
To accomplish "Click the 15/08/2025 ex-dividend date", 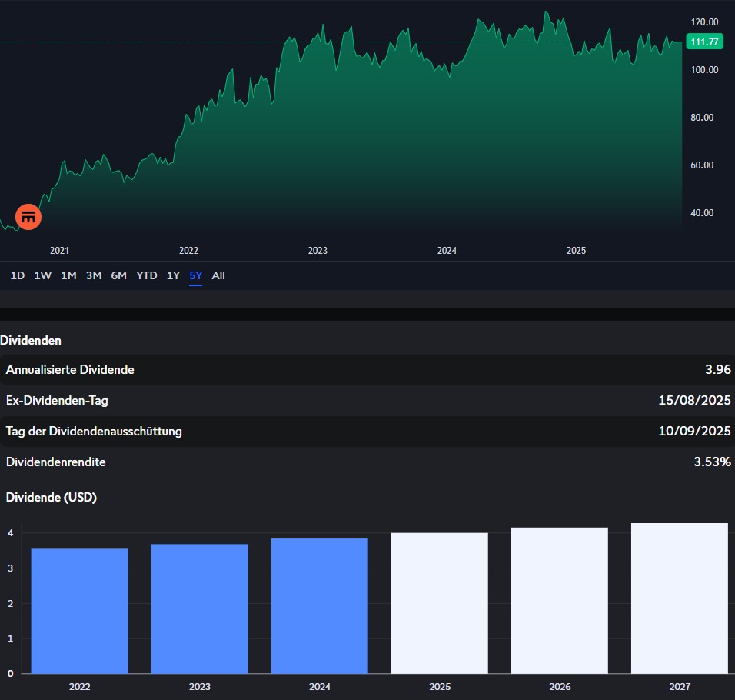I will click(x=695, y=401).
